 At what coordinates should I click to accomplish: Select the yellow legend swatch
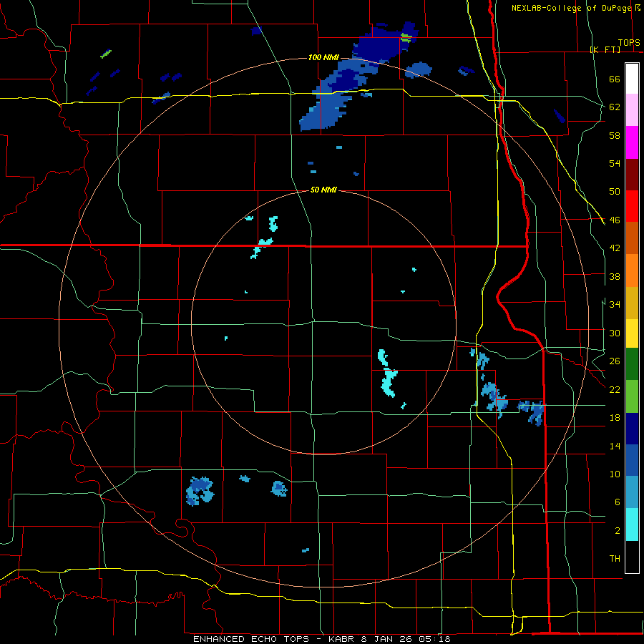pyautogui.click(x=632, y=333)
